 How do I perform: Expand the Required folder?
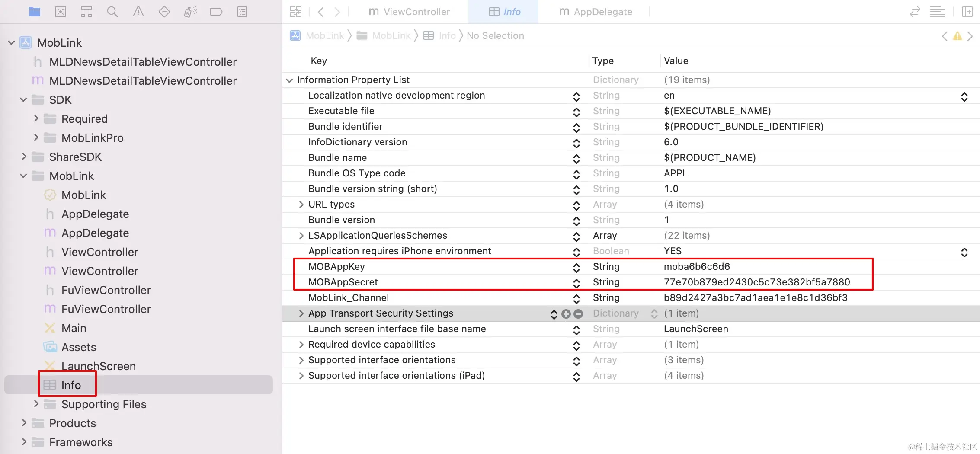(36, 118)
